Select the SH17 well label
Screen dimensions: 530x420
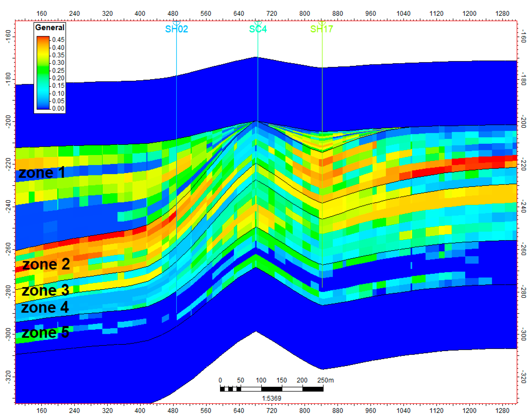tap(322, 29)
